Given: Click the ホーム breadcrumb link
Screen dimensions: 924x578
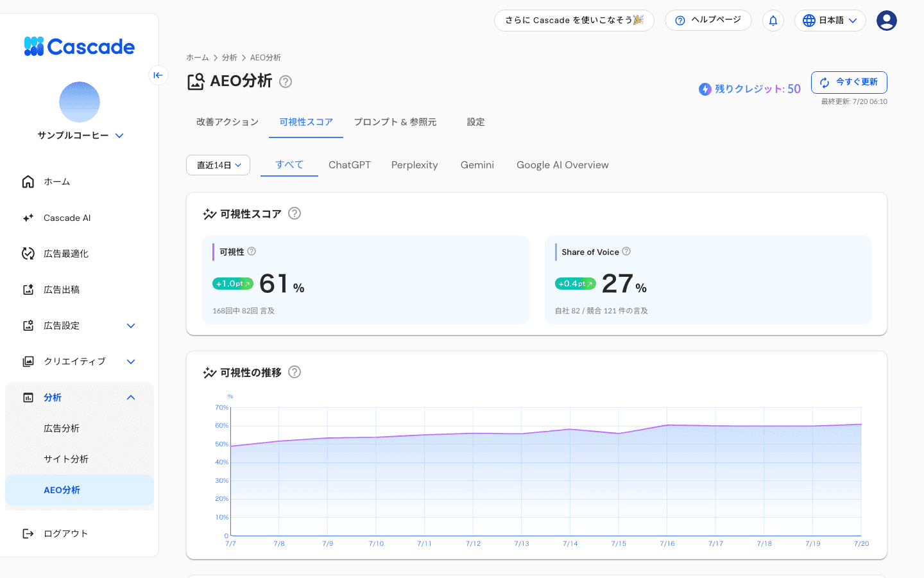Looking at the screenshot, I should point(198,58).
